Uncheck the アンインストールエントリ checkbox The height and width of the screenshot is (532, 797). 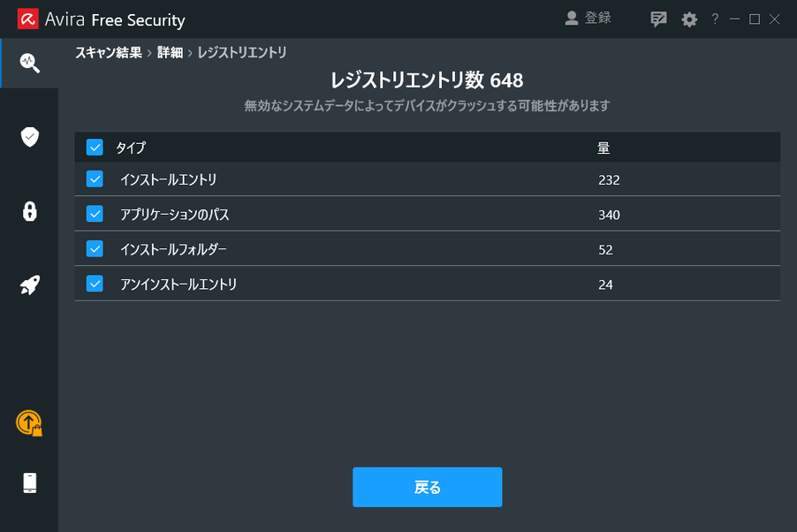click(x=95, y=284)
